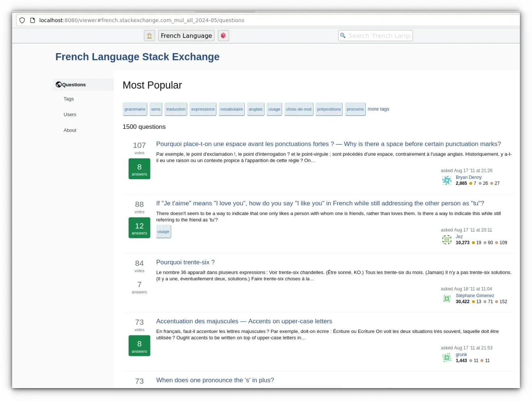Click the French Language title button
Image resolution: width=532 pixels, height=401 pixels.
[186, 35]
